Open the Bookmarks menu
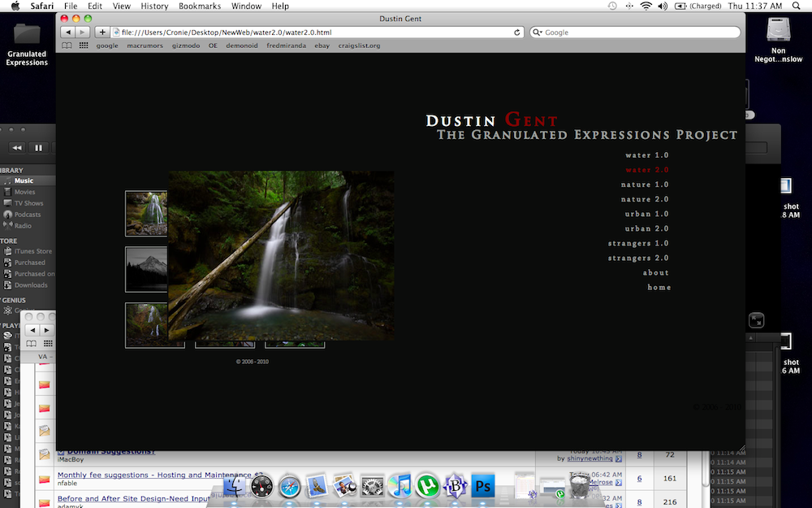 200,6
